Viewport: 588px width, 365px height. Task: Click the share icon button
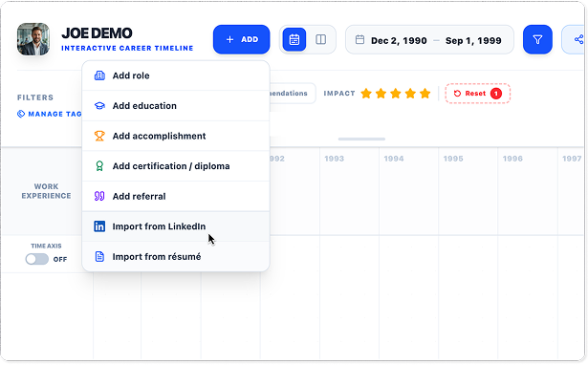click(x=578, y=39)
